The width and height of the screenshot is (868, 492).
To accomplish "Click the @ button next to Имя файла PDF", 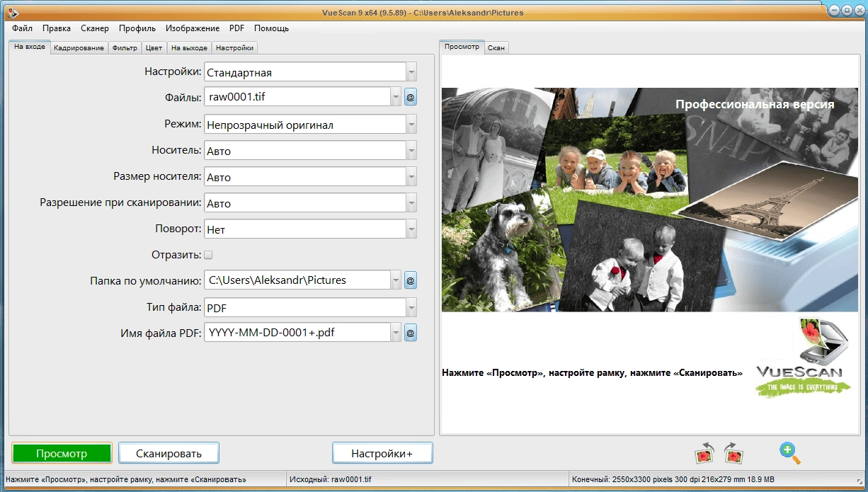I will [411, 333].
